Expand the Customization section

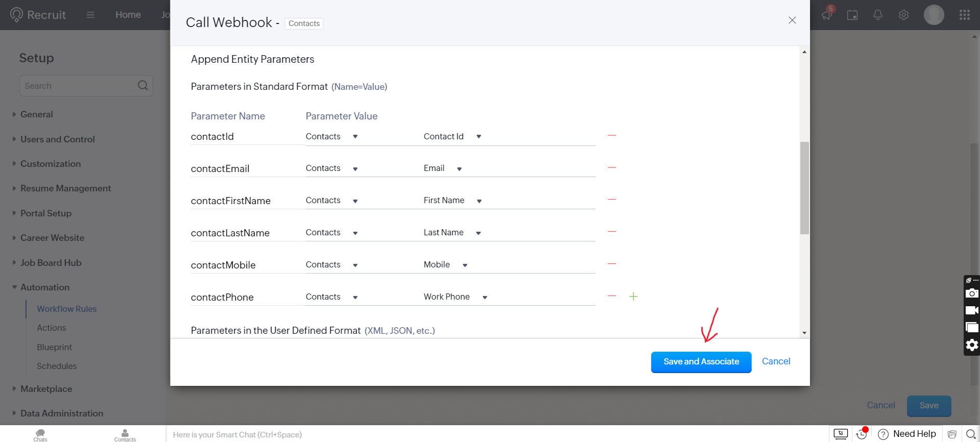click(51, 164)
